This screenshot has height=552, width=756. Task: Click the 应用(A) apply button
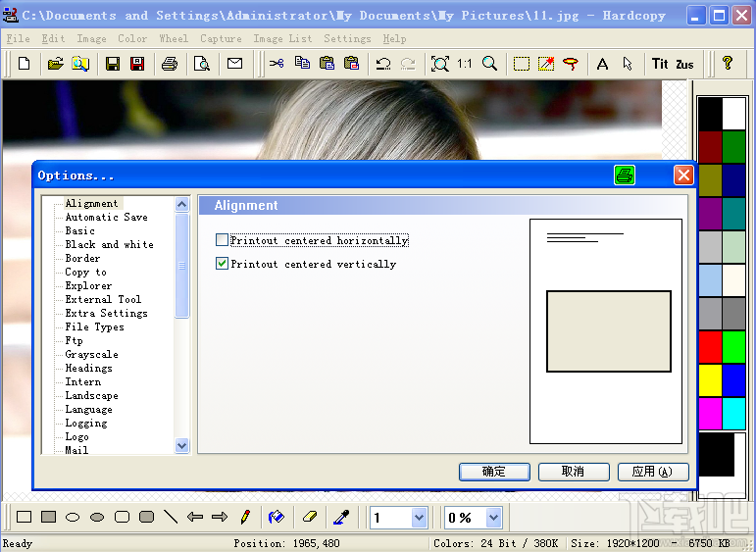(652, 472)
